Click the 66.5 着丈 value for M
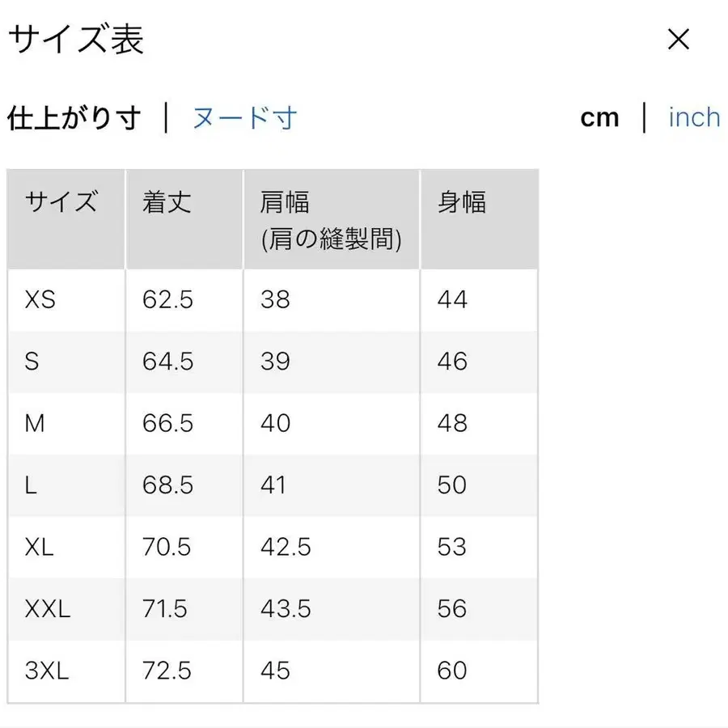728x728 pixels. point(165,423)
